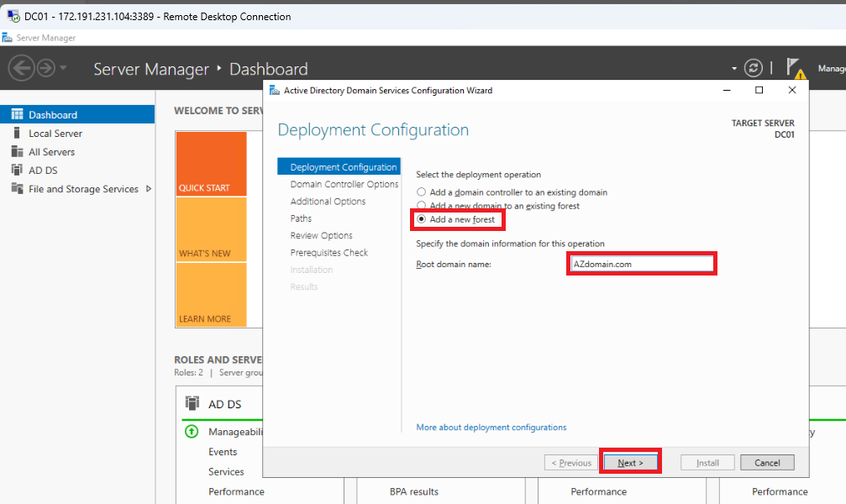Open BPA results in second tile
This screenshot has width=846, height=504.
click(414, 491)
